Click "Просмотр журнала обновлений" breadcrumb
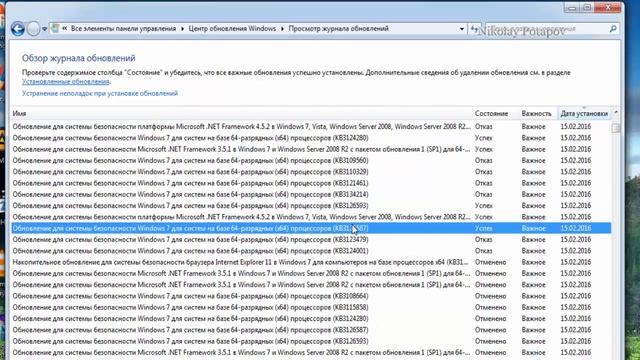Screen dimensions: 640x360 [x=338, y=29]
